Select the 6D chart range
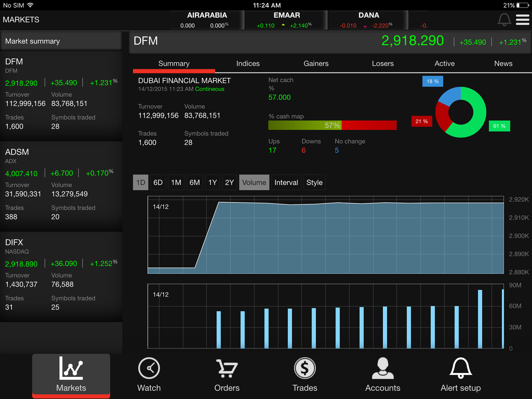This screenshot has height=399, width=532. [x=158, y=182]
